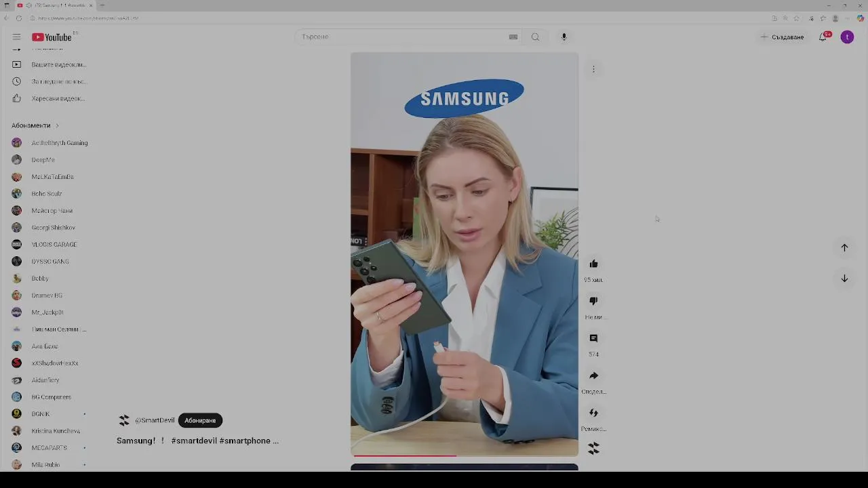Open browser Copilot icon
Image resolution: width=868 pixels, height=488 pixels.
point(860,18)
